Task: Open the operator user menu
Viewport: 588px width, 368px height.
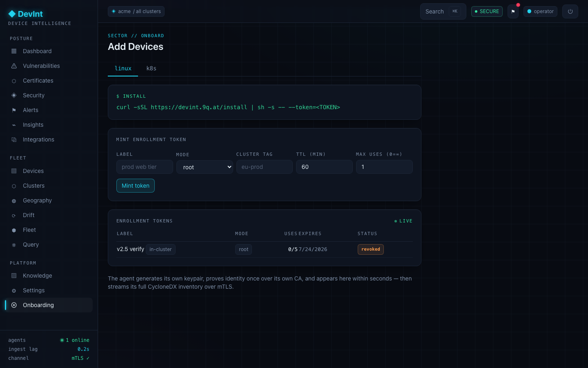Action: (x=540, y=11)
